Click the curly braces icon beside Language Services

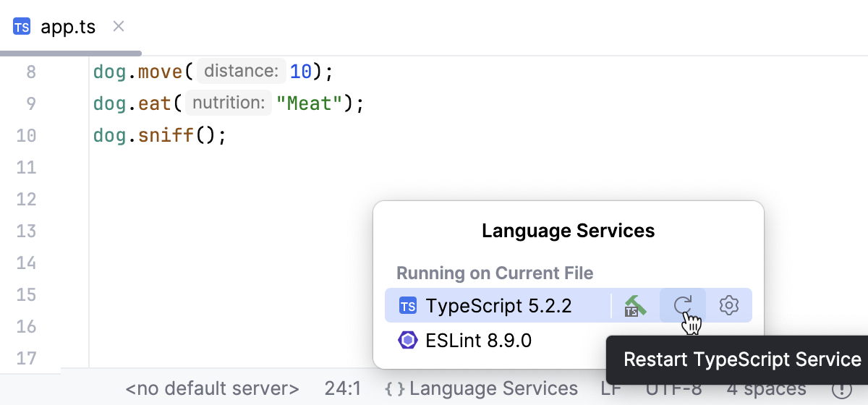394,389
